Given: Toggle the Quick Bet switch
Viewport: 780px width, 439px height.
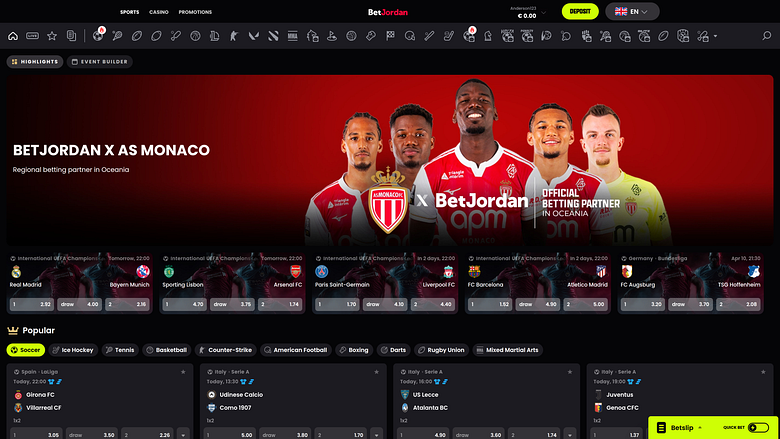Looking at the screenshot, I should click(758, 428).
